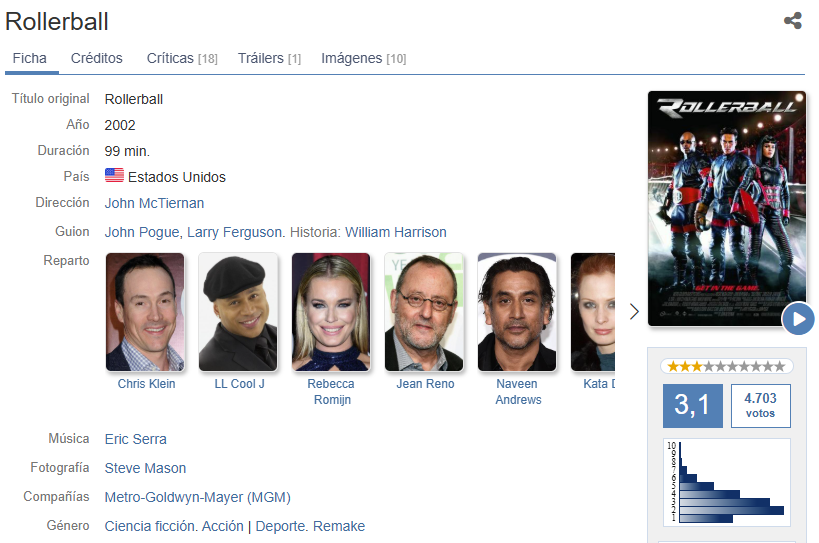The width and height of the screenshot is (819, 543).
Task: Open Naveen Andrews name link
Action: (x=518, y=392)
